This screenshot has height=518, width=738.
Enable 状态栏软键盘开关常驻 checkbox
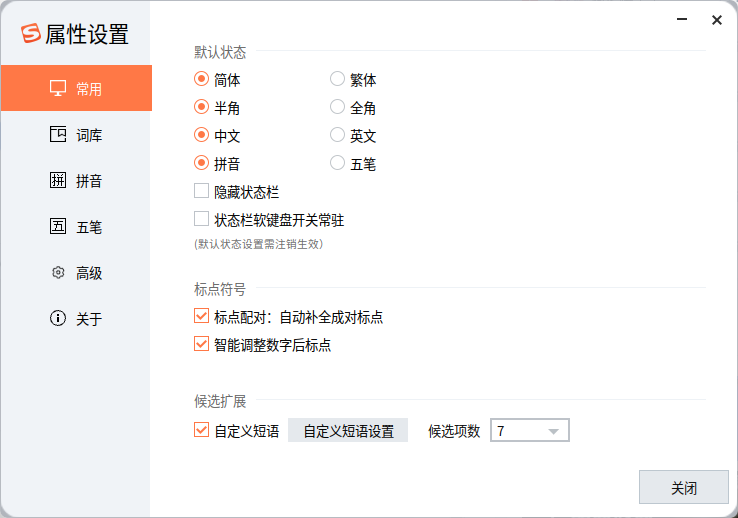tap(201, 219)
